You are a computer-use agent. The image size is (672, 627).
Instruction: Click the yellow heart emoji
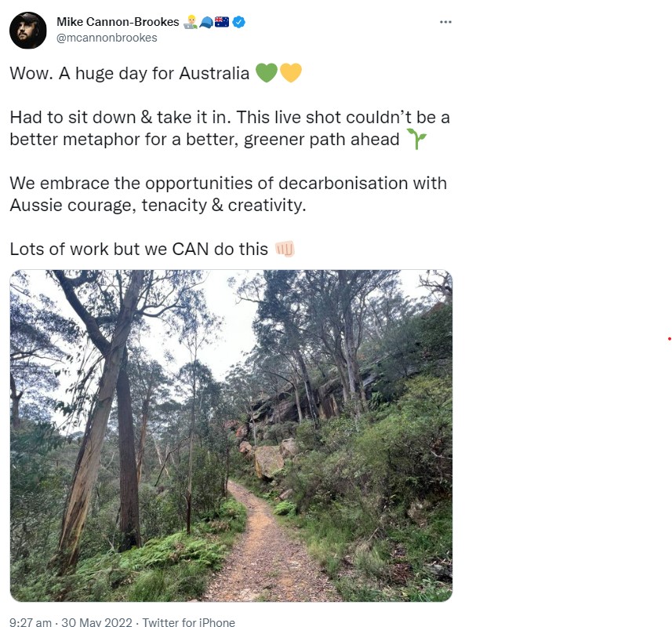tap(291, 72)
